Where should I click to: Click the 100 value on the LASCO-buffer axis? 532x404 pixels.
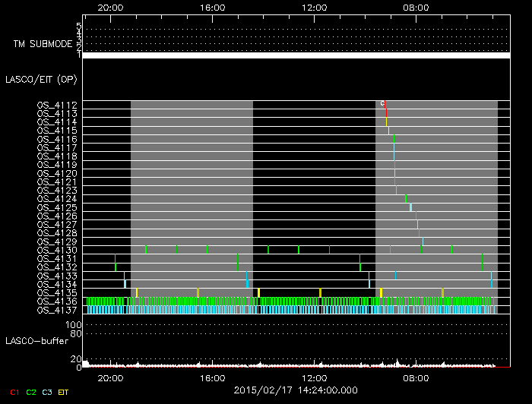(x=74, y=325)
